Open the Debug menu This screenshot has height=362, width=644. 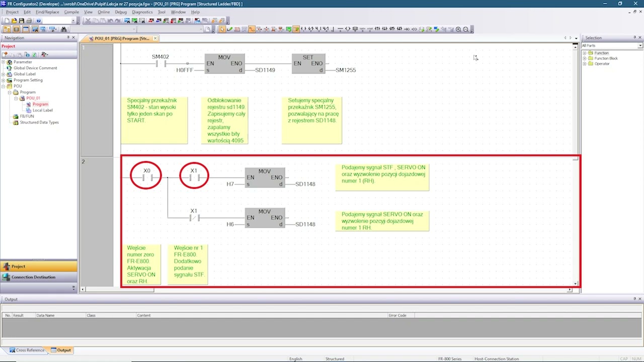[121, 12]
